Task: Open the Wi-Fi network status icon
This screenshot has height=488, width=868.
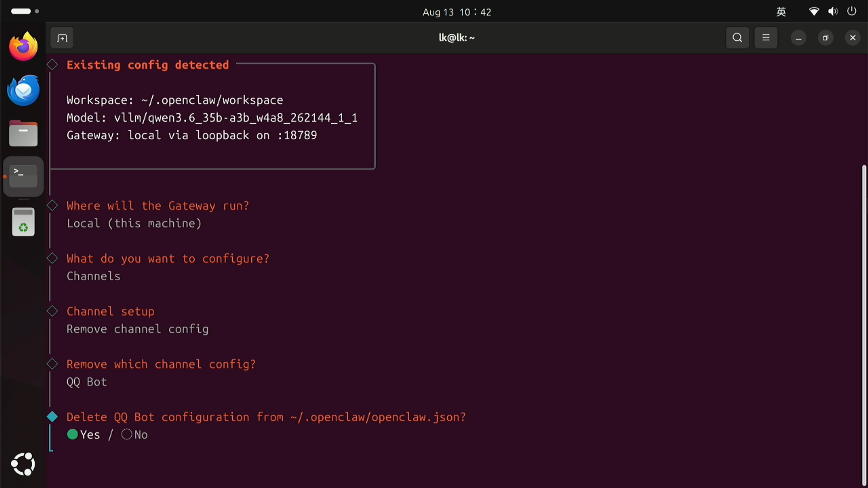Action: click(x=814, y=12)
